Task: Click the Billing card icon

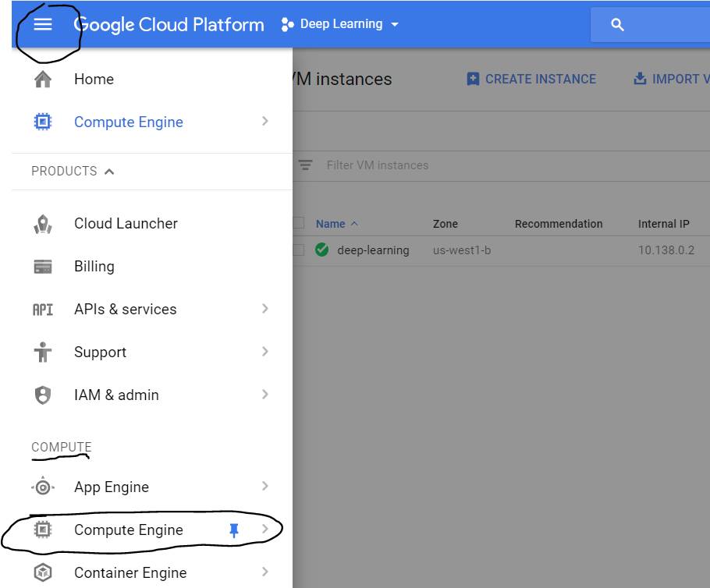Action: coord(43,267)
